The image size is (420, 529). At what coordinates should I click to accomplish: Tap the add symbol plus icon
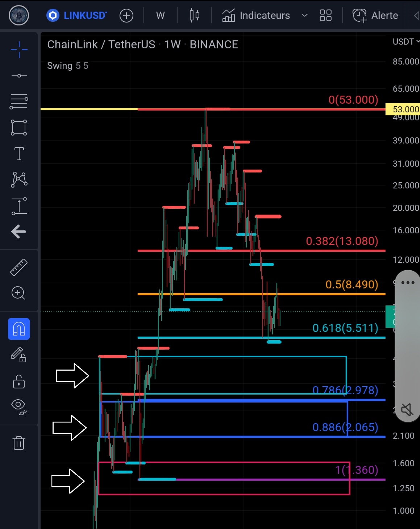[126, 16]
